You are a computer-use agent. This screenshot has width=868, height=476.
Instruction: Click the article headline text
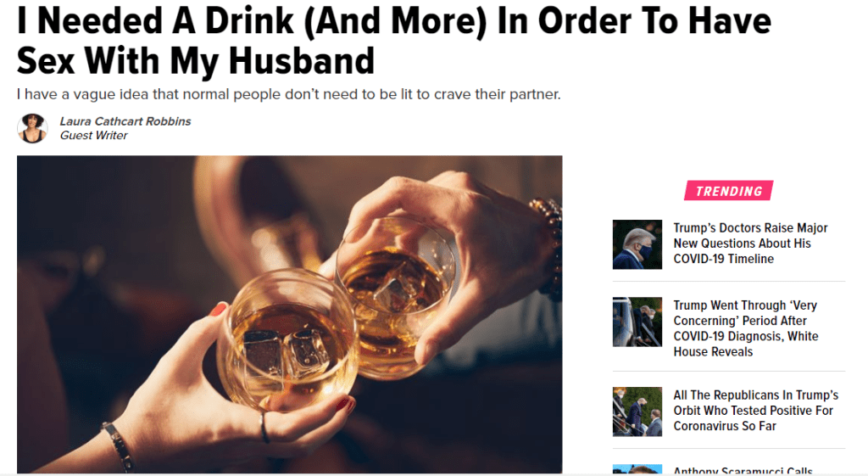point(393,41)
